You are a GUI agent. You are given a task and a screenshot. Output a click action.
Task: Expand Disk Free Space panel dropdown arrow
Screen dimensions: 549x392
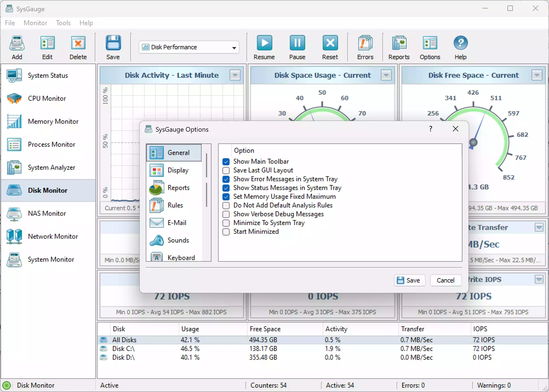[537, 75]
